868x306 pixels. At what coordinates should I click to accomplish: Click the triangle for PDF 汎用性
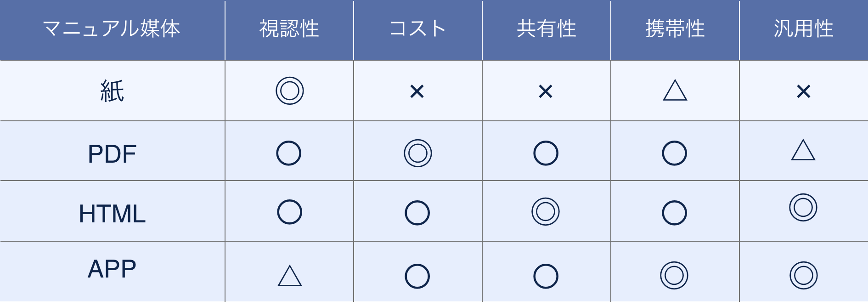tap(803, 151)
